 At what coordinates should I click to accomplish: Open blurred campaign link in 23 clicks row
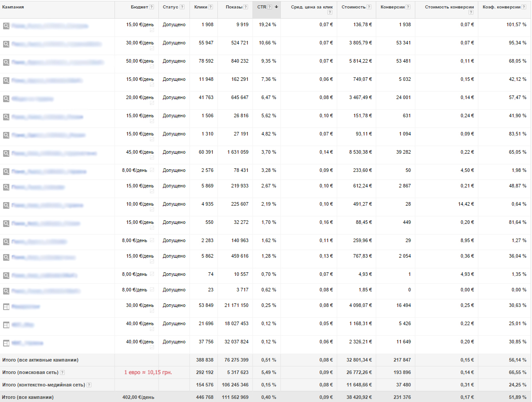coord(45,291)
